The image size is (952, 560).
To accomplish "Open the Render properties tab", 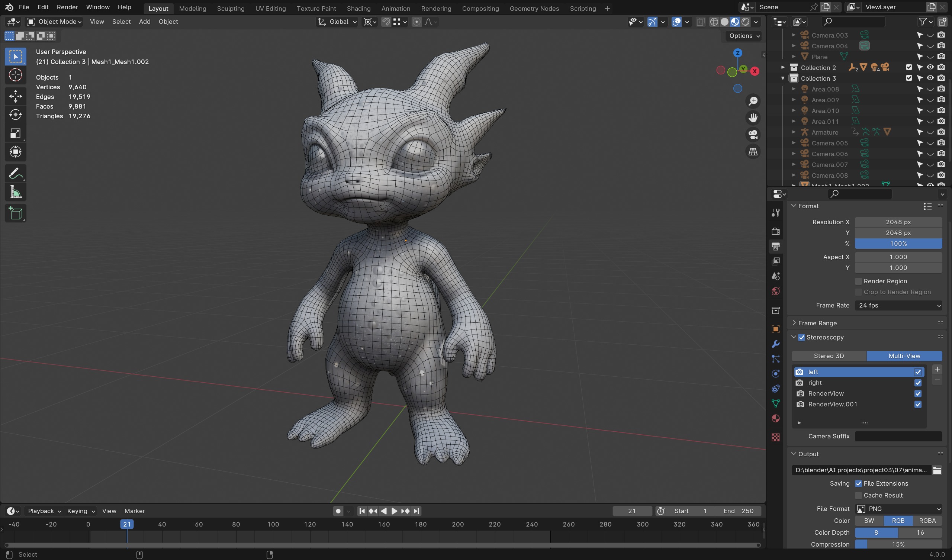I will pyautogui.click(x=776, y=231).
